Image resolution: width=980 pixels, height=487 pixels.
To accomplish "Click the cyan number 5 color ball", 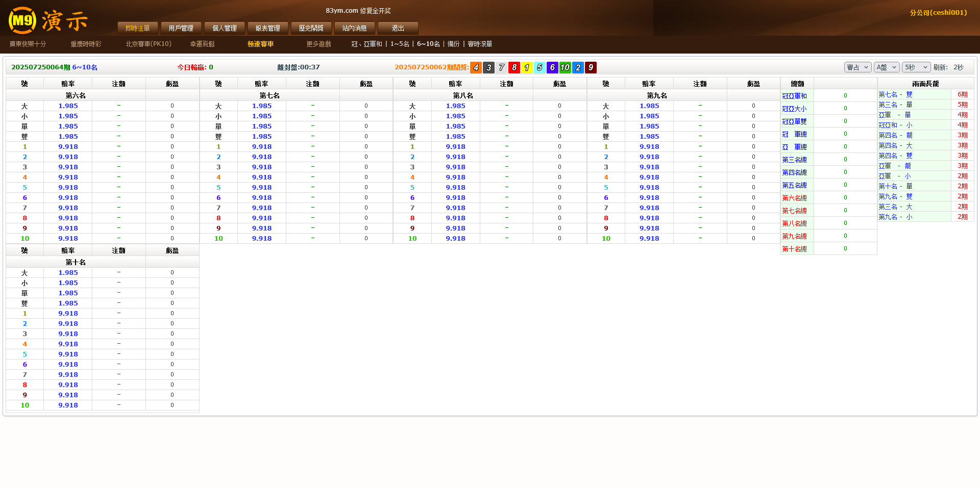I will click(540, 67).
